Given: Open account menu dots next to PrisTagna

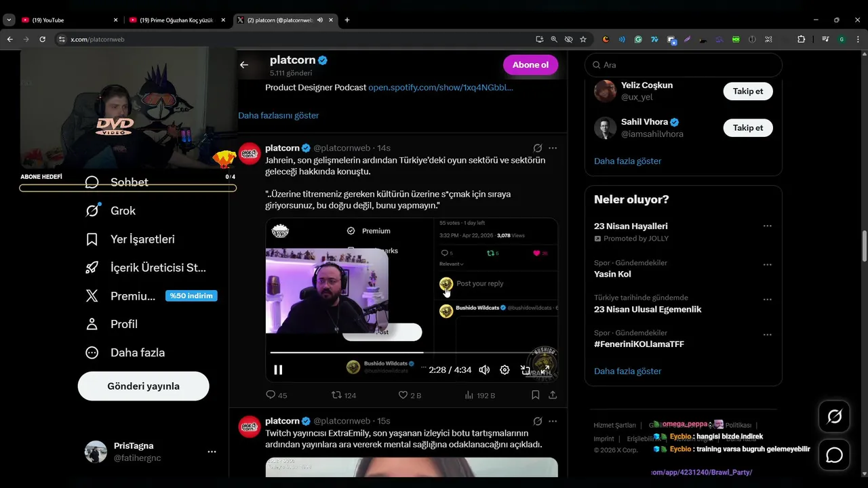Looking at the screenshot, I should 212,451.
